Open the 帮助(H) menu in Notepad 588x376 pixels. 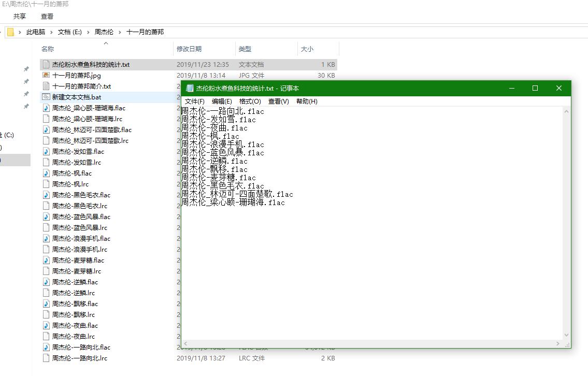(x=306, y=102)
